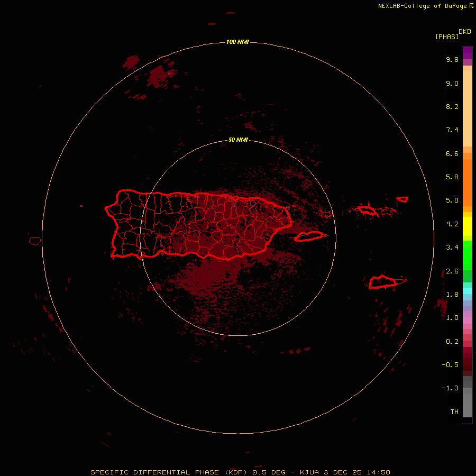Pick the cyan band of the legend
The image size is (476, 476).
(x=467, y=291)
